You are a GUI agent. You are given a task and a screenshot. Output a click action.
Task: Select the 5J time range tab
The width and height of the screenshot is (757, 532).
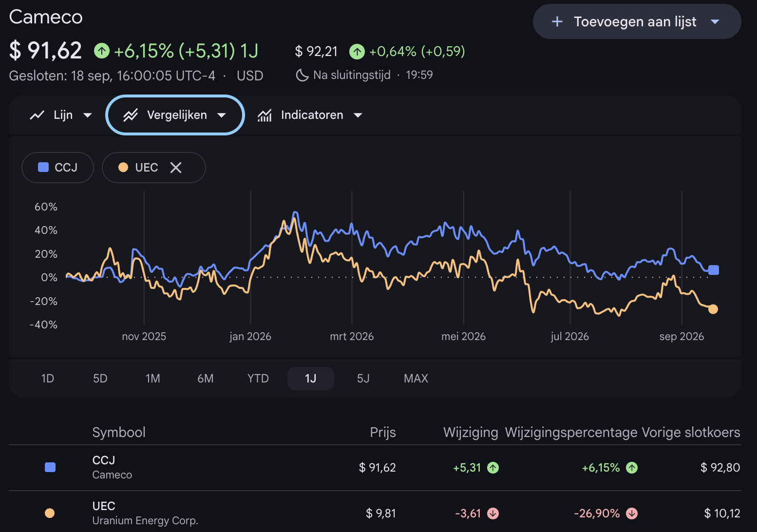click(363, 379)
